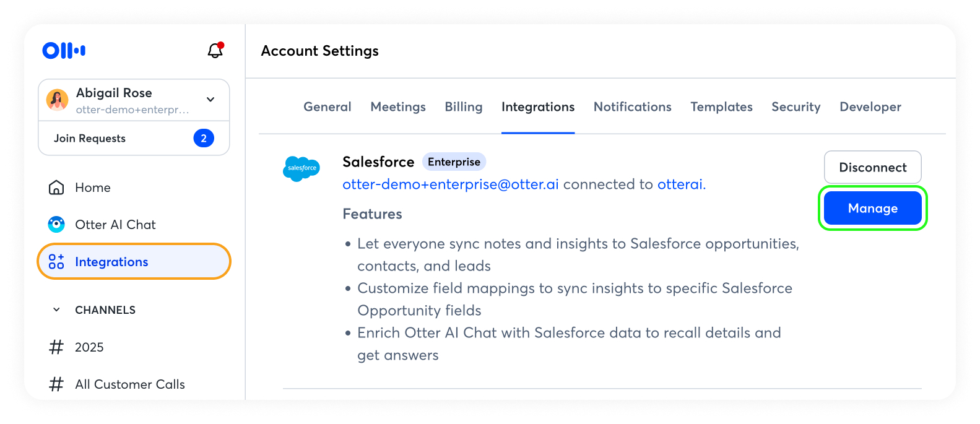Click Abigail Rose's profile avatar

[58, 100]
